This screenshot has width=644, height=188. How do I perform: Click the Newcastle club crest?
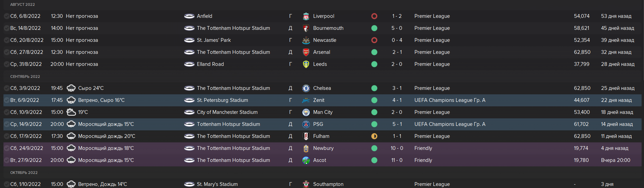pyautogui.click(x=306, y=40)
